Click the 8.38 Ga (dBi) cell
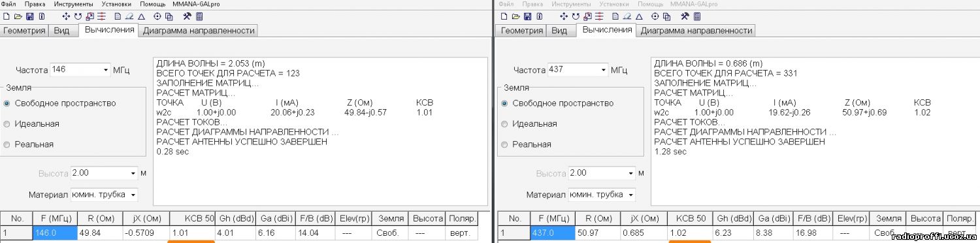Screen dimensions: 980x243 [x=773, y=233]
